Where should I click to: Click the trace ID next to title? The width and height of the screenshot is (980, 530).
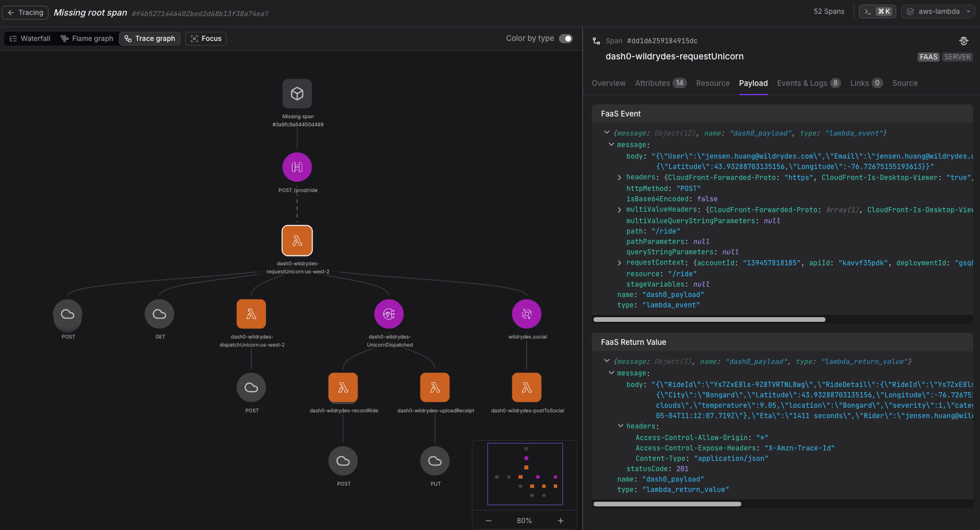click(200, 14)
